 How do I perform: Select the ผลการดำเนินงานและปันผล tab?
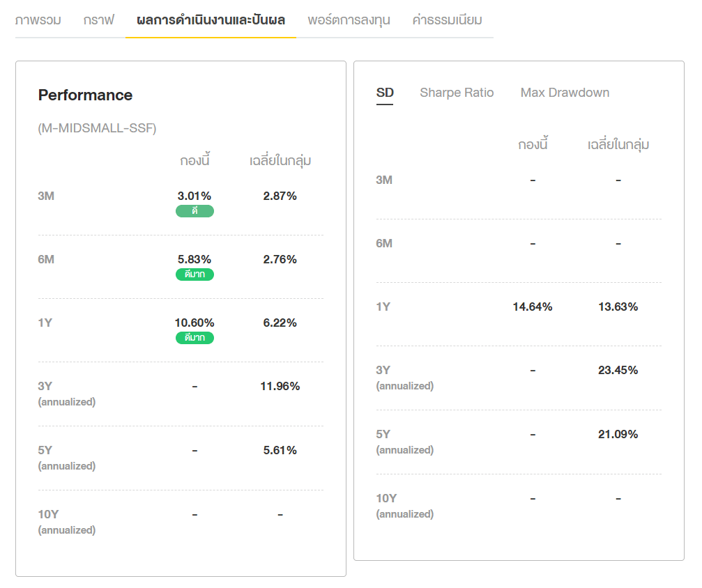(211, 20)
